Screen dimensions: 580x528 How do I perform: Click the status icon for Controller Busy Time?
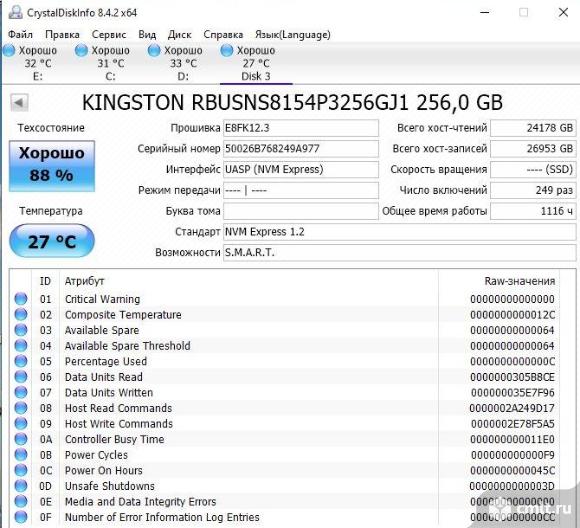click(21, 439)
